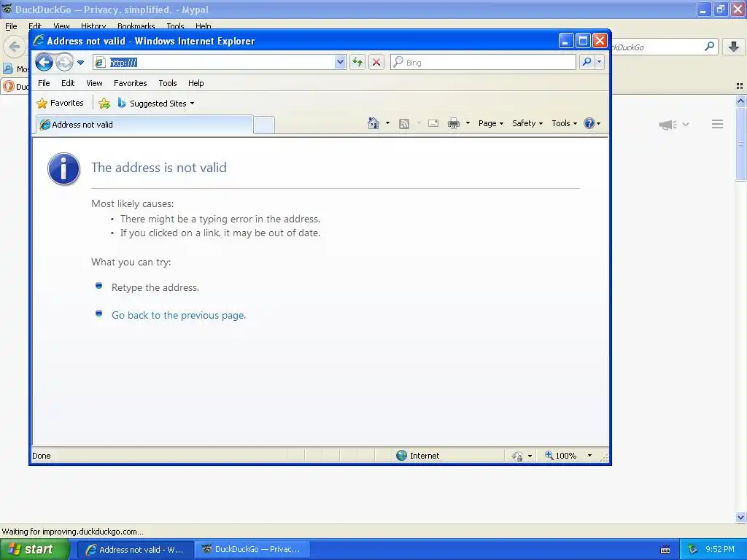Open the search provider dropdown arrow
Screen dimensions: 747x560
pos(600,63)
